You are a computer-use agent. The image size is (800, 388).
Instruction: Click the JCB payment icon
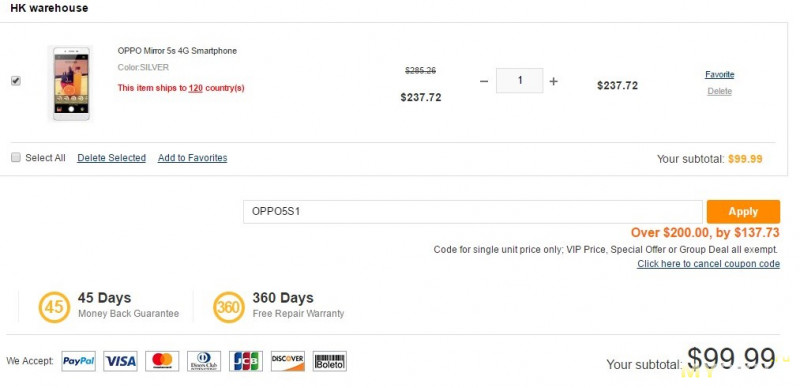(x=246, y=361)
